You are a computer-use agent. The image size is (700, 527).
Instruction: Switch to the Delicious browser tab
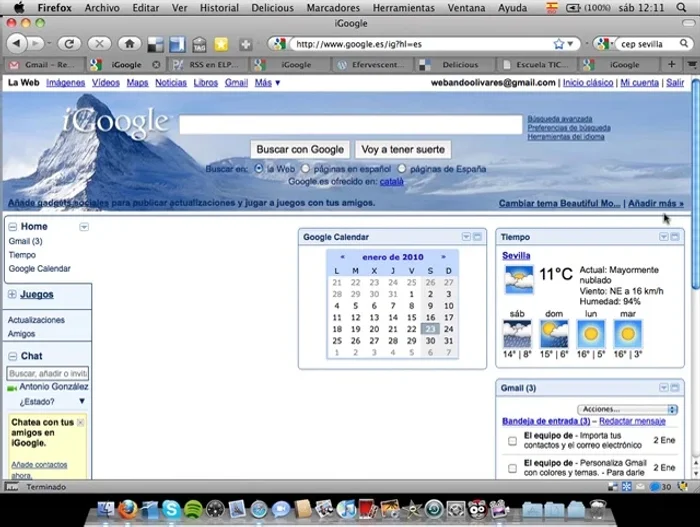click(456, 64)
